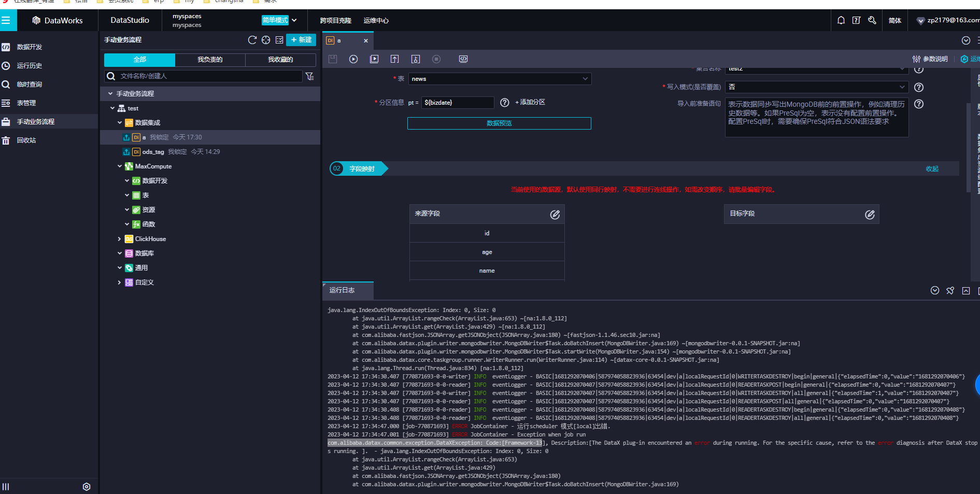Expand the 自定义 tree node
The image size is (980, 494).
click(x=120, y=283)
